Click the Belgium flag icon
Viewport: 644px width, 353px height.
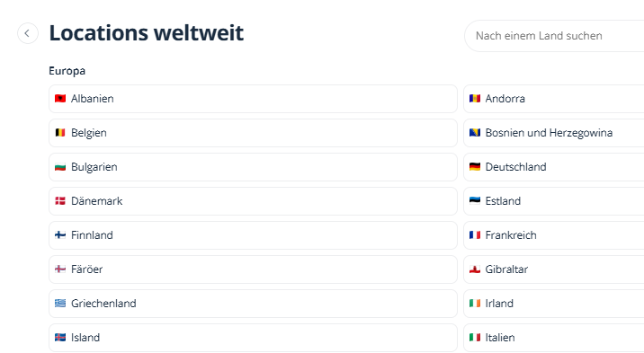(60, 132)
